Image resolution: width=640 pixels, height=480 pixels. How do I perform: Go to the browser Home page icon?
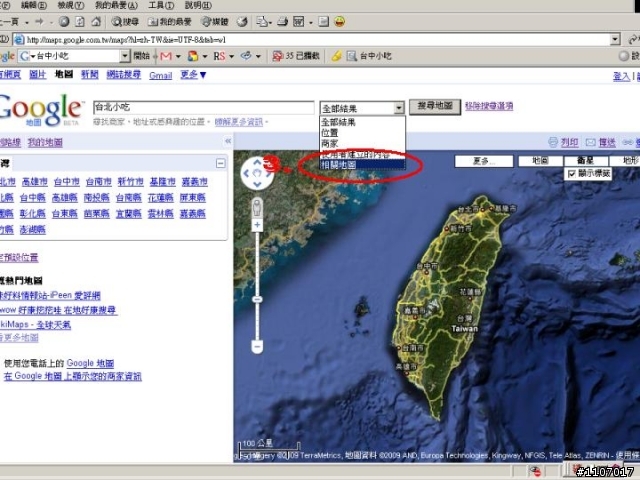click(96, 21)
